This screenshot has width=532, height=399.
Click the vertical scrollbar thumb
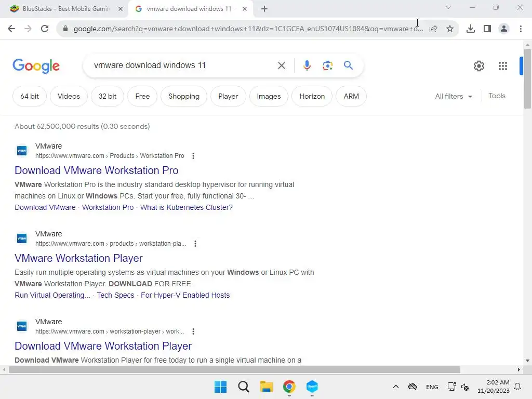pos(527,79)
